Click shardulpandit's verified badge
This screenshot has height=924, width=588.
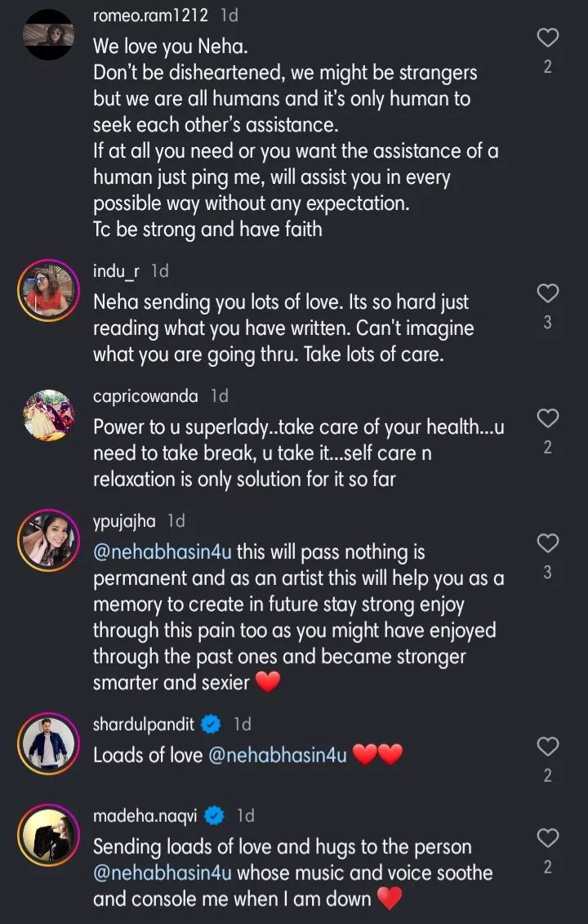click(210, 723)
